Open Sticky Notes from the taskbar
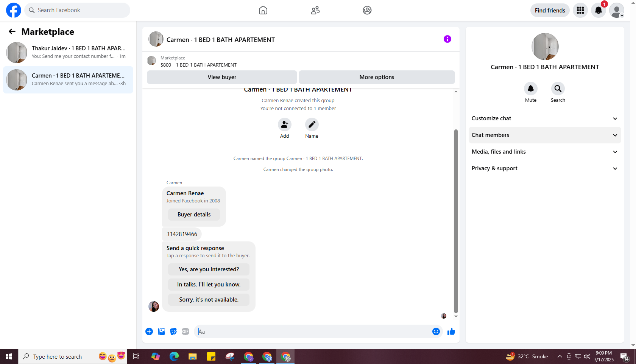Screen dimensions: 636x364 pyautogui.click(x=211, y=356)
